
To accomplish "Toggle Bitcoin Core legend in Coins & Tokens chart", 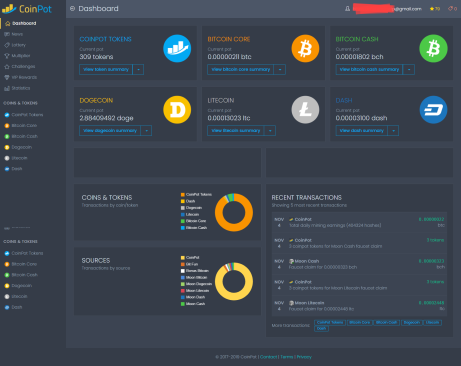I will click(194, 221).
